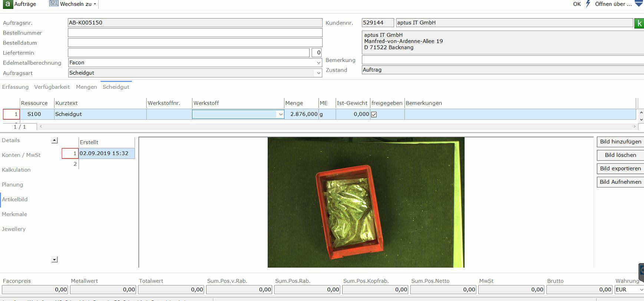Open the Merkmale section
Image resolution: width=644 pixels, height=301 pixels.
click(14, 214)
